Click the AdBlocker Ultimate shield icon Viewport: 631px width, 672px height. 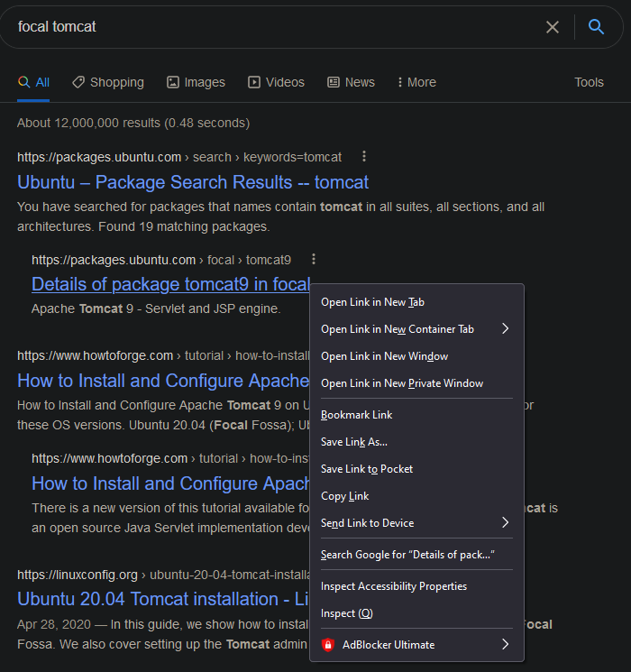328,645
